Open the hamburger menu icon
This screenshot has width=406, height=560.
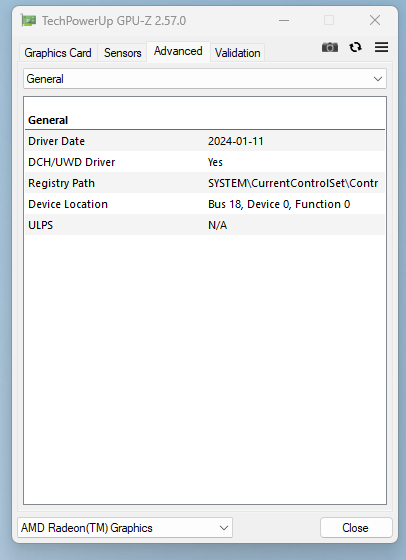click(x=381, y=47)
